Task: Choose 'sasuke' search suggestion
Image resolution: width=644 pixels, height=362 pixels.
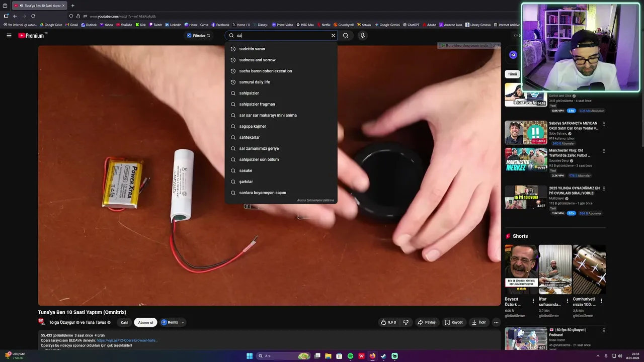Action: (281, 170)
